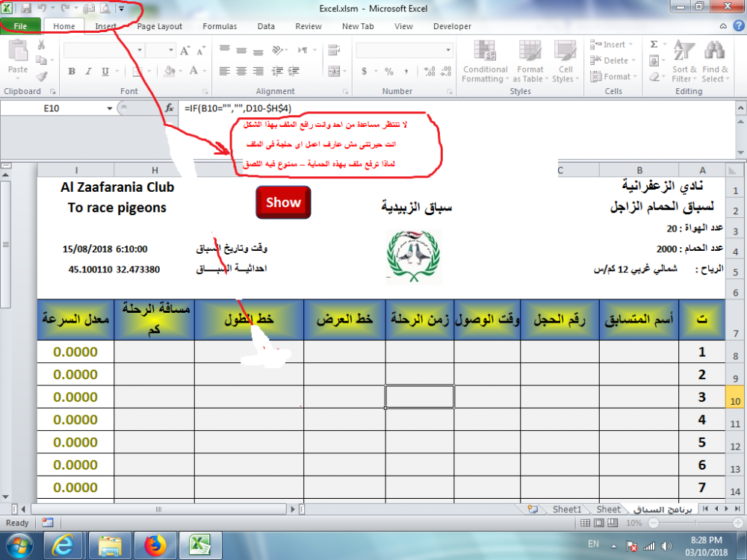The height and width of the screenshot is (560, 747).
Task: Toggle Align Text Left
Action: [x=224, y=72]
